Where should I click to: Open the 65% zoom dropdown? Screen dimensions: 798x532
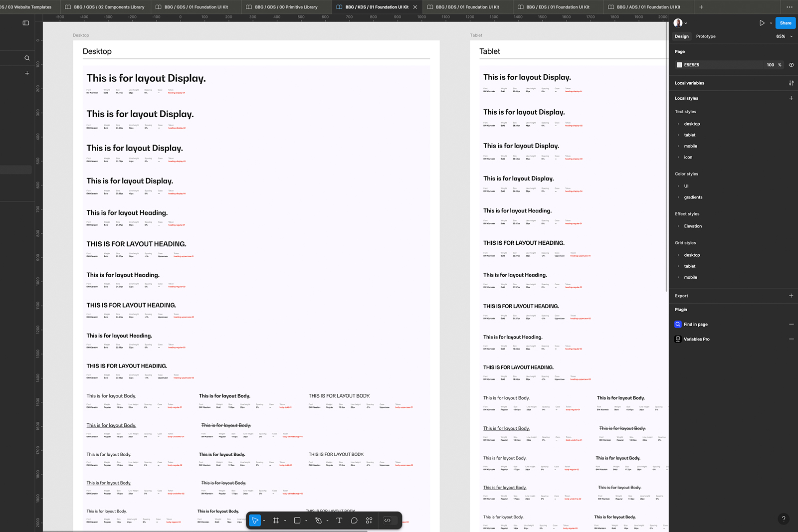point(784,36)
